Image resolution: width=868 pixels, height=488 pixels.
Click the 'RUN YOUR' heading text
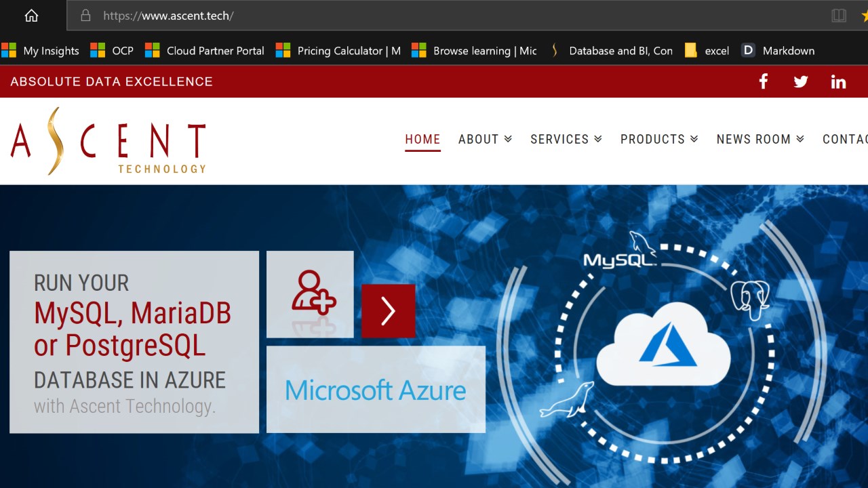coord(81,283)
